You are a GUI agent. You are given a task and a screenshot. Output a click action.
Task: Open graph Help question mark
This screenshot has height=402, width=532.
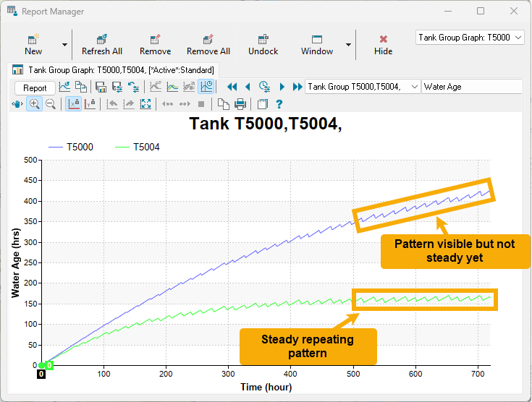coord(279,104)
